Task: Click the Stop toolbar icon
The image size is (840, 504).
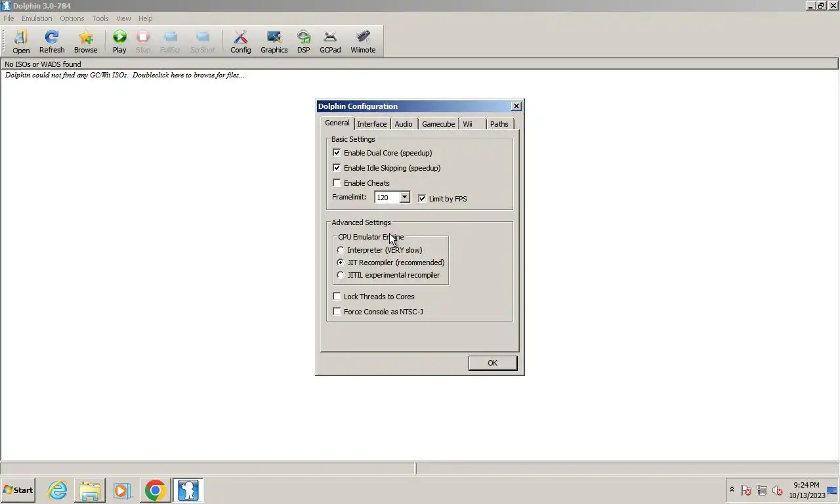Action: coord(143,41)
